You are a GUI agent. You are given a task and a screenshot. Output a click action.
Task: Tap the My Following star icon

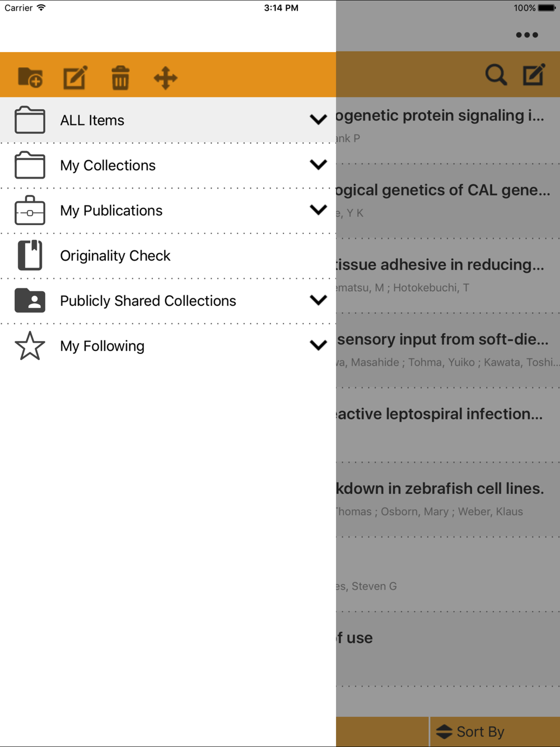30,346
